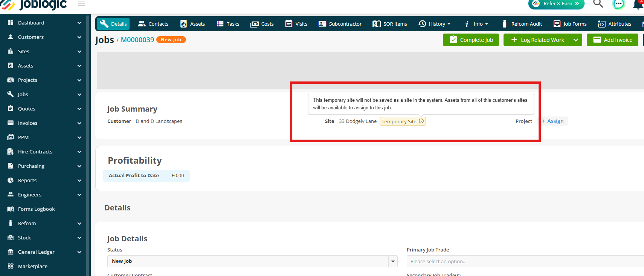This screenshot has height=276, width=644.
Task: Open the notifications bell icon
Action: [x=638, y=4]
